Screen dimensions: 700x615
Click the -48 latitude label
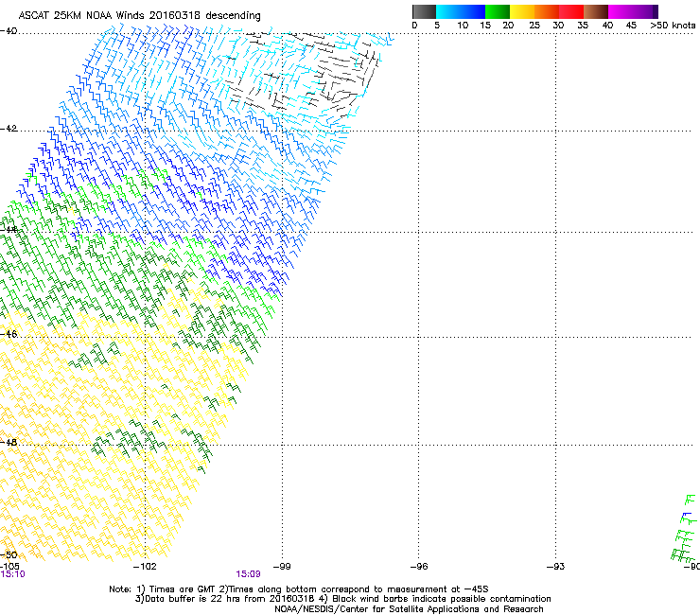(9, 442)
